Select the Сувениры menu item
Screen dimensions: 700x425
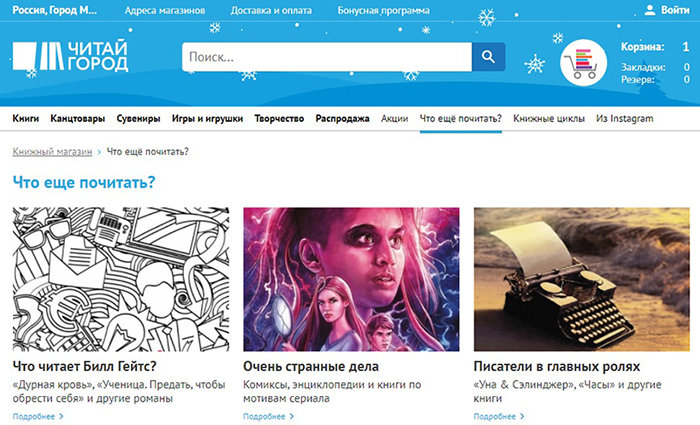[138, 118]
